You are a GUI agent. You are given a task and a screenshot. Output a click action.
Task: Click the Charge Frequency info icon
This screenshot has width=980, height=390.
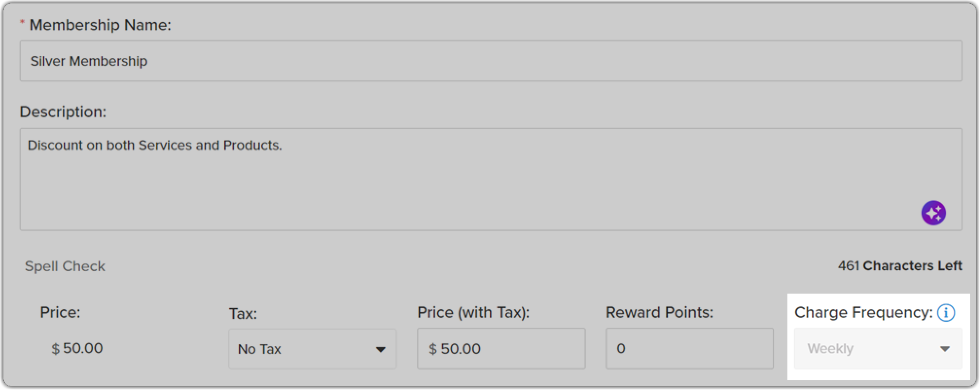pos(946,313)
